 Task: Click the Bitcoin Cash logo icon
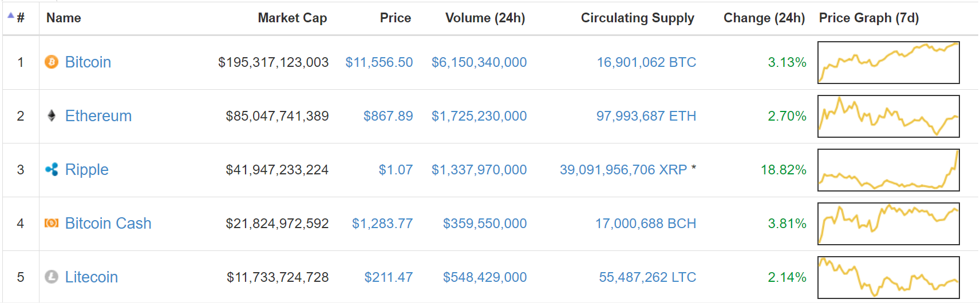pyautogui.click(x=52, y=223)
